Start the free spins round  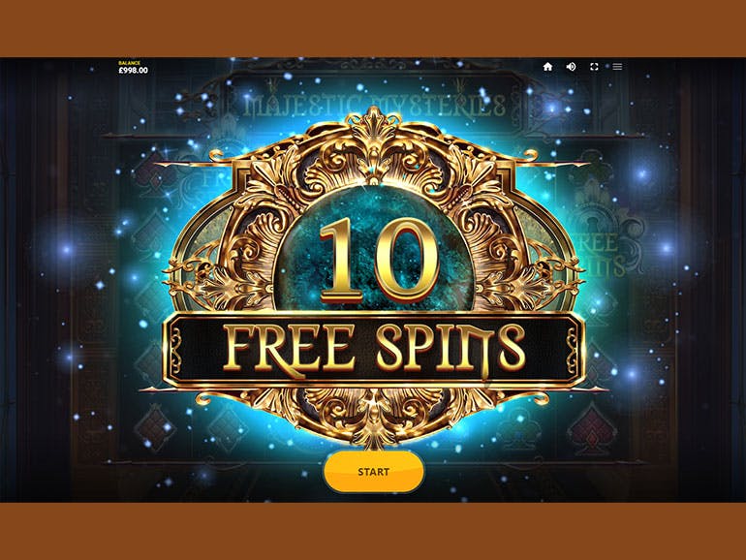coord(373,472)
